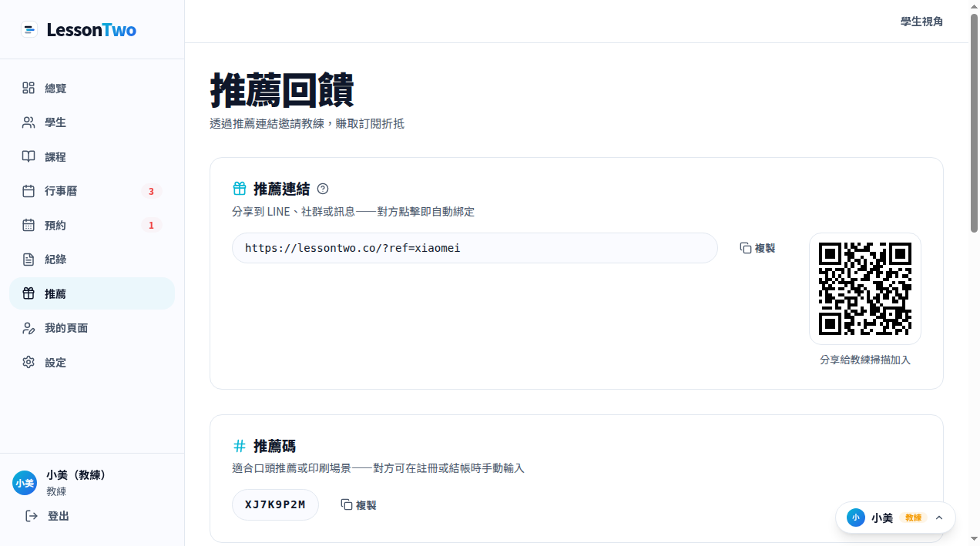Go to 預約 menu item
The width and height of the screenshot is (980, 546).
tap(92, 225)
